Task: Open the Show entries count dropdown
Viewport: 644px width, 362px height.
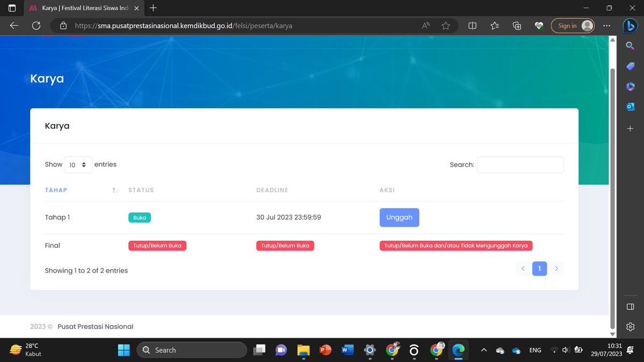Action: pyautogui.click(x=78, y=165)
